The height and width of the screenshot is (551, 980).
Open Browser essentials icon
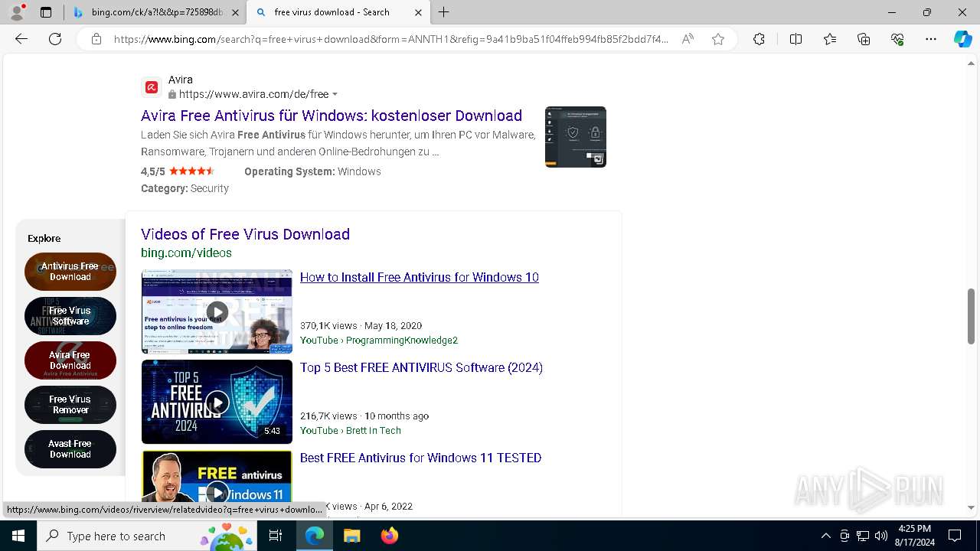click(897, 39)
